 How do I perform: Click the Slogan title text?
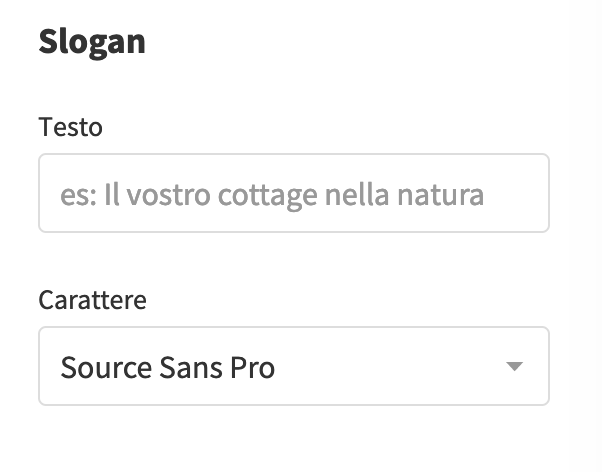[x=92, y=42]
